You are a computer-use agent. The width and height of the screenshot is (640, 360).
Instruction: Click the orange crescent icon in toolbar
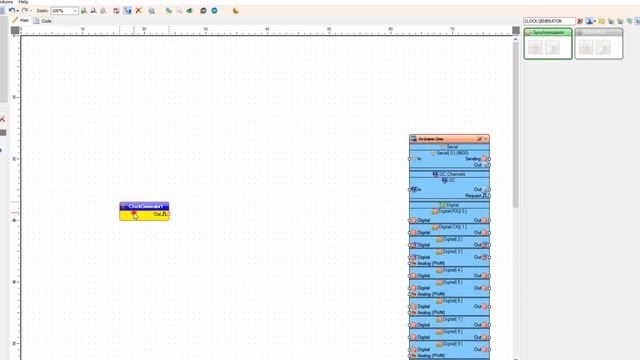[236, 11]
